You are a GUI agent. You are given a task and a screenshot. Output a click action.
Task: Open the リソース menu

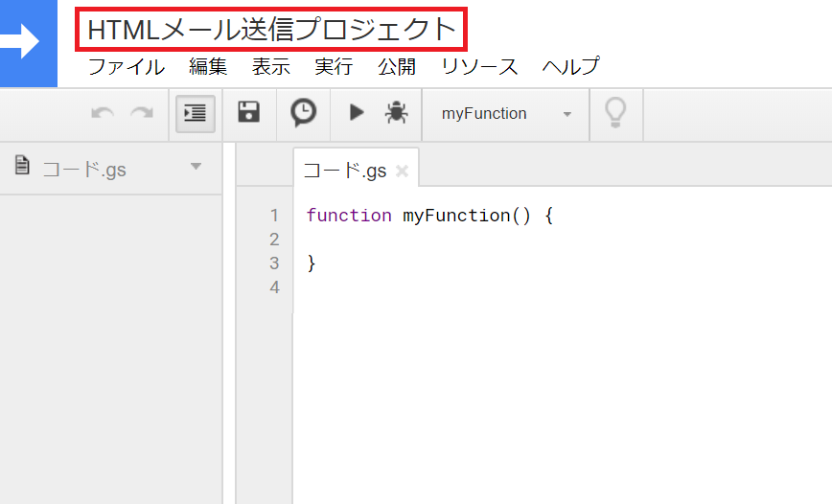pyautogui.click(x=479, y=67)
